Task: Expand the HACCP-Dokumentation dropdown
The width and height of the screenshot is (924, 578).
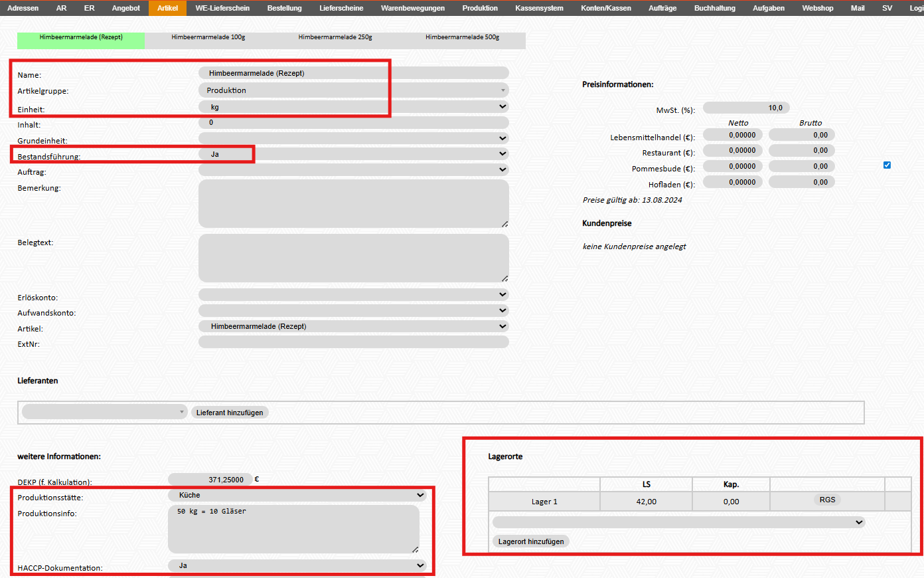Action: click(x=297, y=566)
